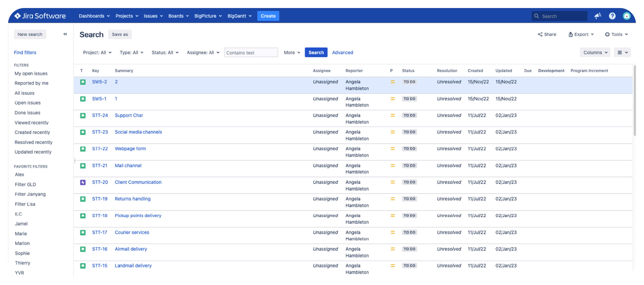Click the story type icon for SW5-2
Viewport: 644px width, 285px height.
tap(83, 82)
